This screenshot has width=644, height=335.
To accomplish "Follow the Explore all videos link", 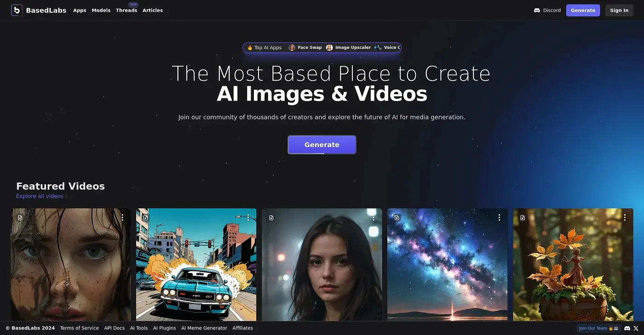I will [41, 196].
